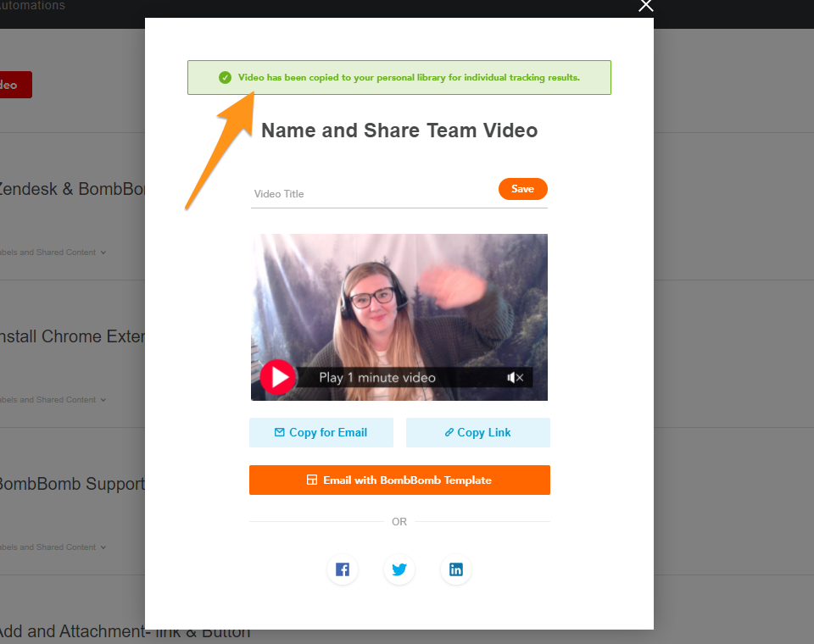This screenshot has width=814, height=644.
Task: Select the BombBomb Support video row
Action: point(72,502)
